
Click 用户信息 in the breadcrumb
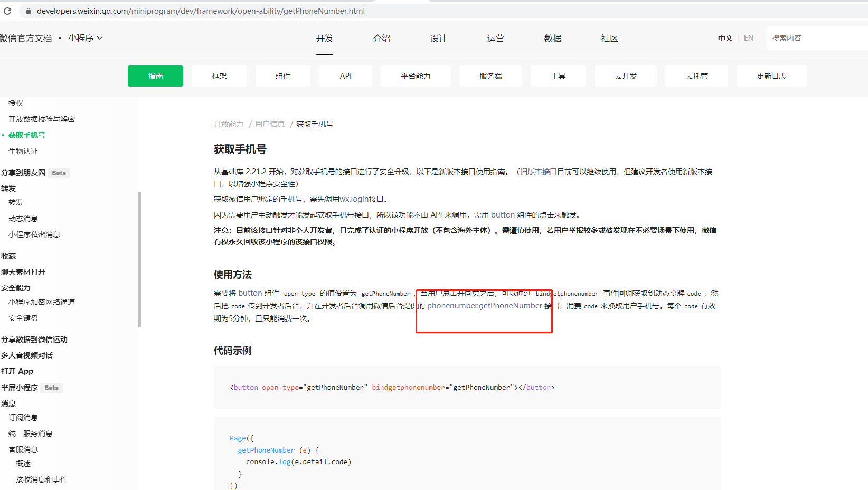(x=270, y=124)
